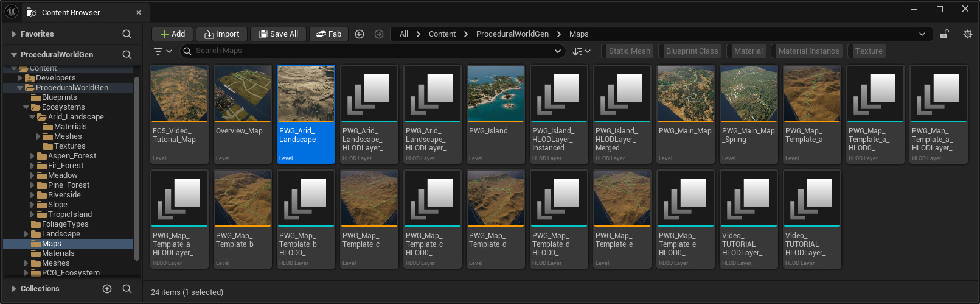This screenshot has width=980, height=304.
Task: Toggle the Content Browser lock icon
Action: (944, 34)
